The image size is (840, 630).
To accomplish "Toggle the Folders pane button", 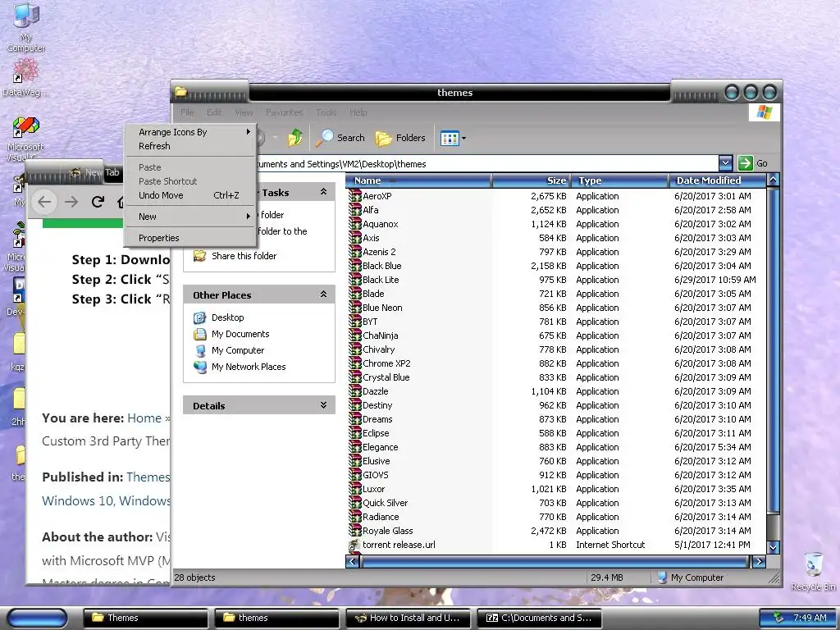I will click(x=399, y=138).
